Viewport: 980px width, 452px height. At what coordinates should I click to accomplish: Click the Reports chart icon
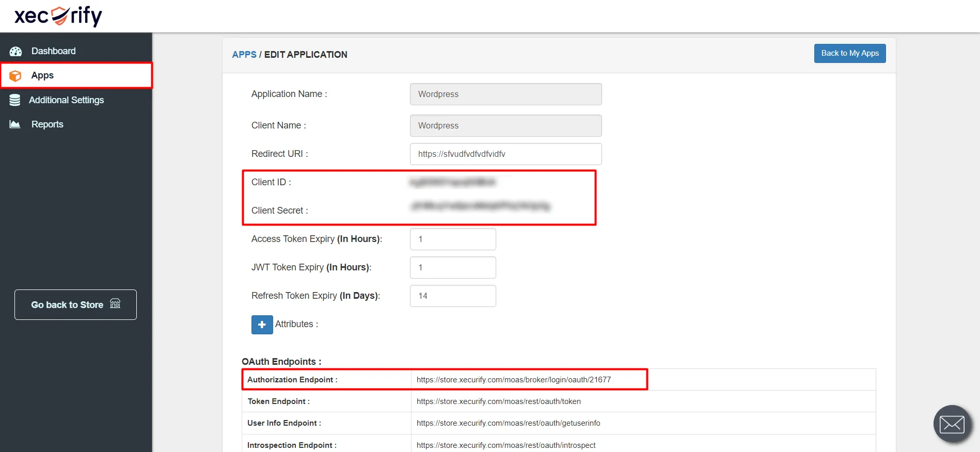tap(15, 124)
